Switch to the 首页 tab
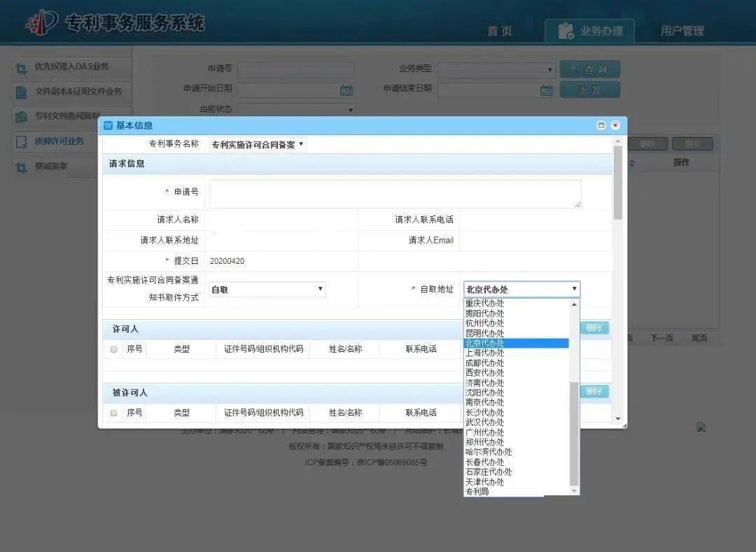Screen dimensions: 756x552 click(x=501, y=30)
